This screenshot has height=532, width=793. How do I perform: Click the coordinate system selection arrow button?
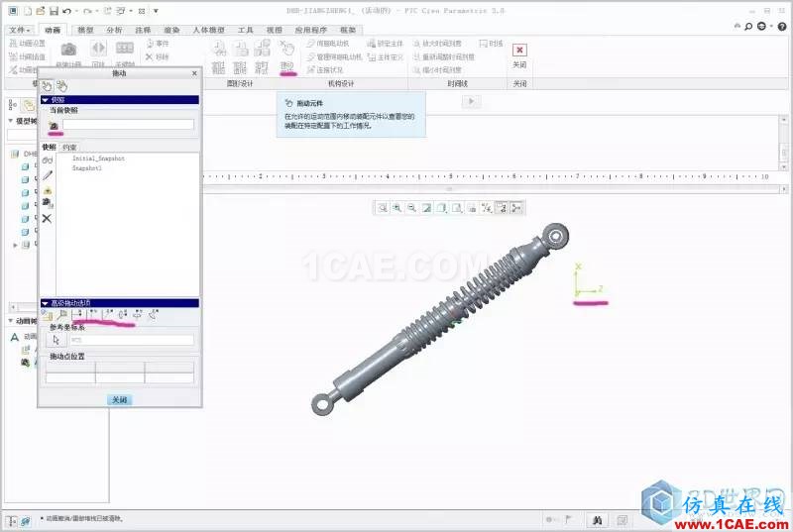click(x=57, y=340)
